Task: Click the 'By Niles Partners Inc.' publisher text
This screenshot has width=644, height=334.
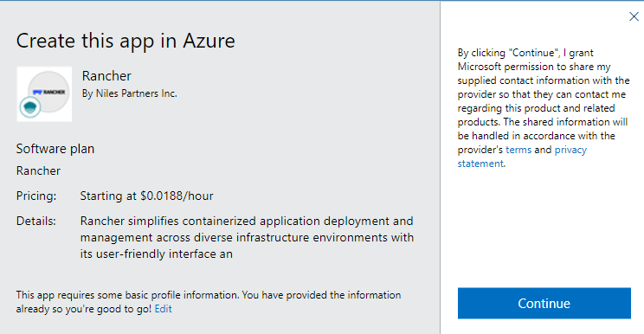Action: pyautogui.click(x=129, y=93)
